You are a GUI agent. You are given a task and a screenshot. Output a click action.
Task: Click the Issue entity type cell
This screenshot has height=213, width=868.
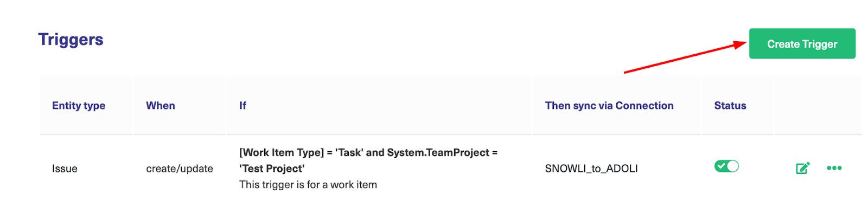pyautogui.click(x=65, y=169)
